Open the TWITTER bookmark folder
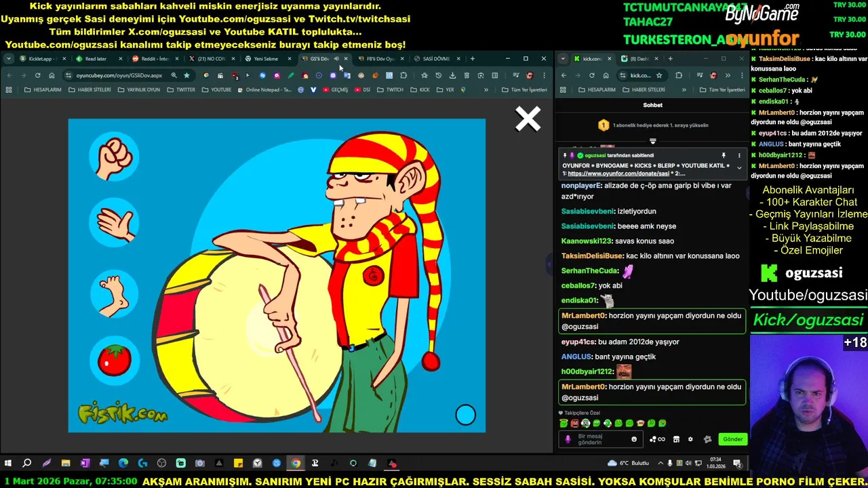The width and height of the screenshot is (868, 488). pos(180,89)
